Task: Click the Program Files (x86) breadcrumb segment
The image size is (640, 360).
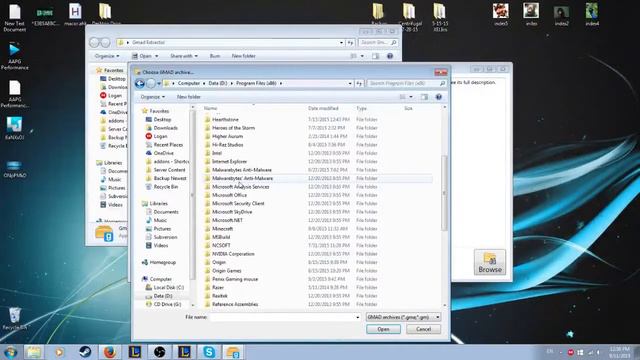Action: click(x=256, y=83)
